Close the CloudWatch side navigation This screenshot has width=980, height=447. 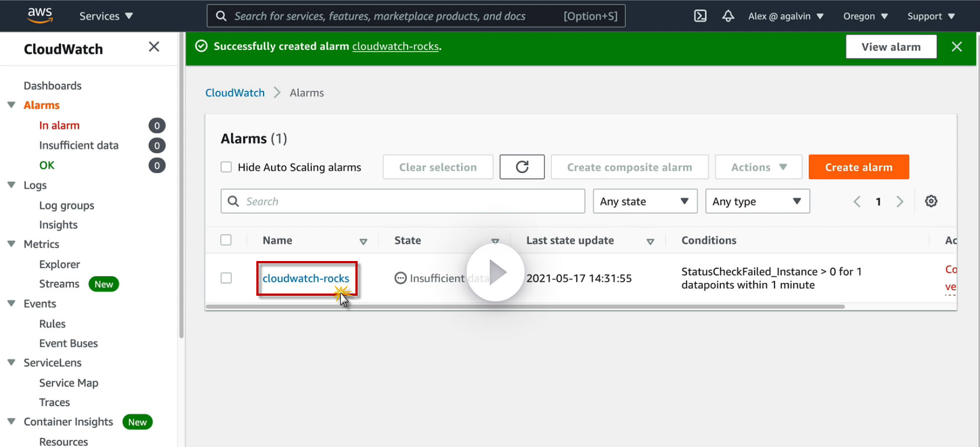point(154,47)
